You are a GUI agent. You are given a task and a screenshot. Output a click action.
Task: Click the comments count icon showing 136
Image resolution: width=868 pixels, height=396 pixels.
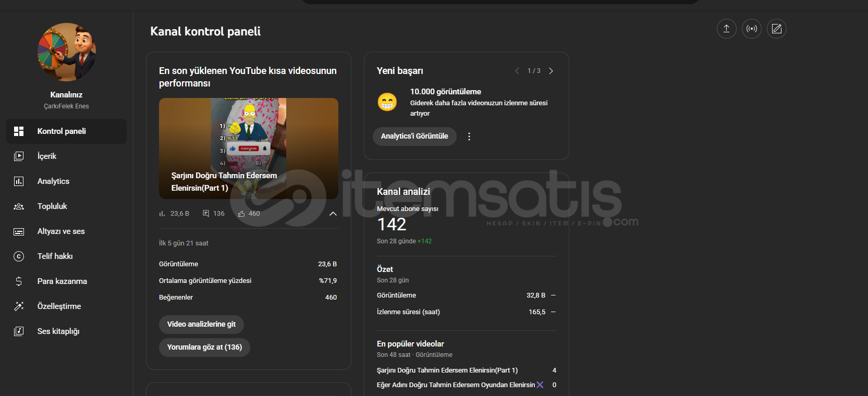click(x=206, y=214)
